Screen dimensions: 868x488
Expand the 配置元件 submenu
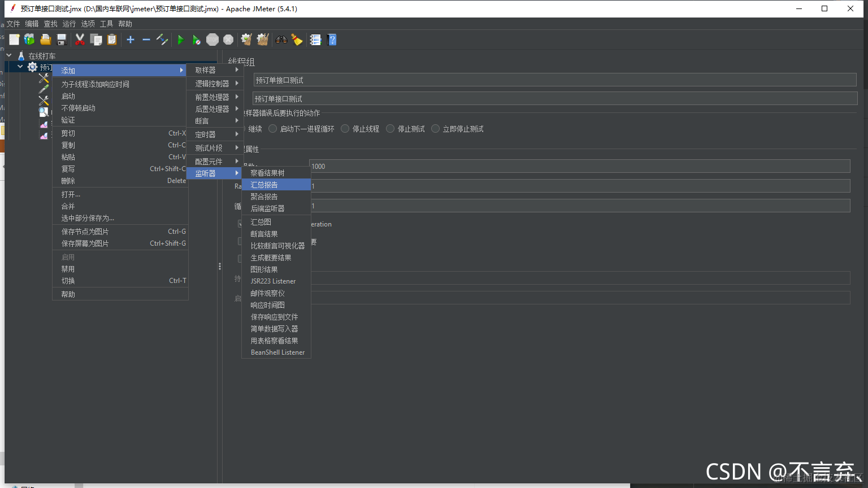pos(215,162)
